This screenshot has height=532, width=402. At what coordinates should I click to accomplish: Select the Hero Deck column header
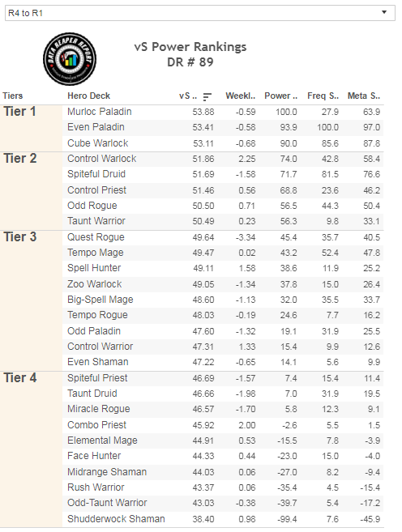tap(88, 96)
